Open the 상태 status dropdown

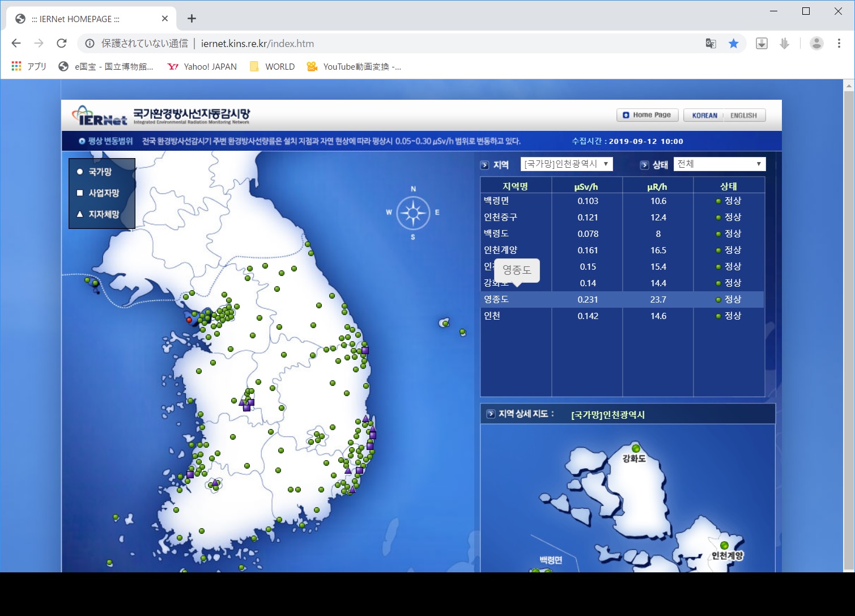point(719,164)
